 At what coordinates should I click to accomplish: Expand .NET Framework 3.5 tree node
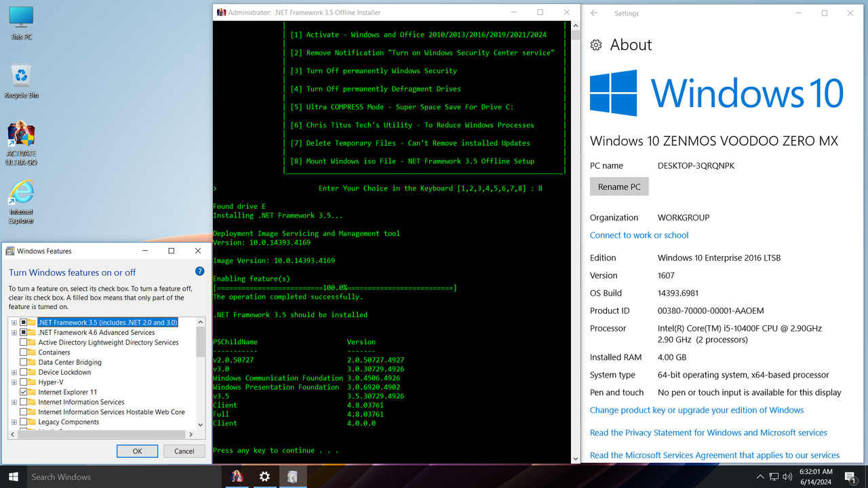[x=14, y=323]
